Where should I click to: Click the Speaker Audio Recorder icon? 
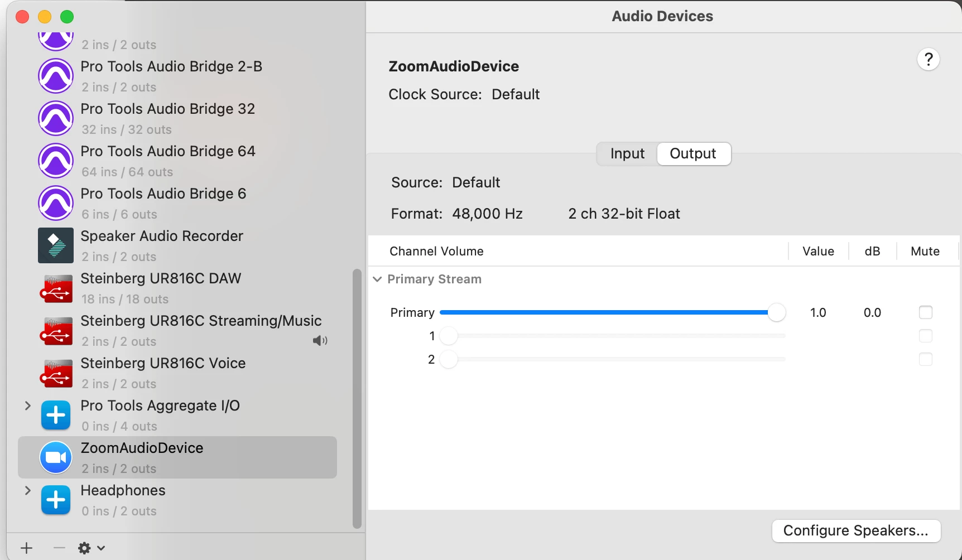[56, 245]
